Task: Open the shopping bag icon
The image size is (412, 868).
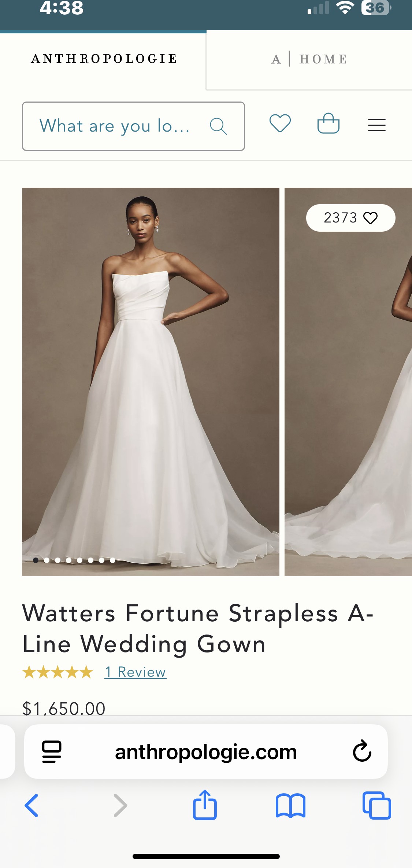Action: (329, 123)
